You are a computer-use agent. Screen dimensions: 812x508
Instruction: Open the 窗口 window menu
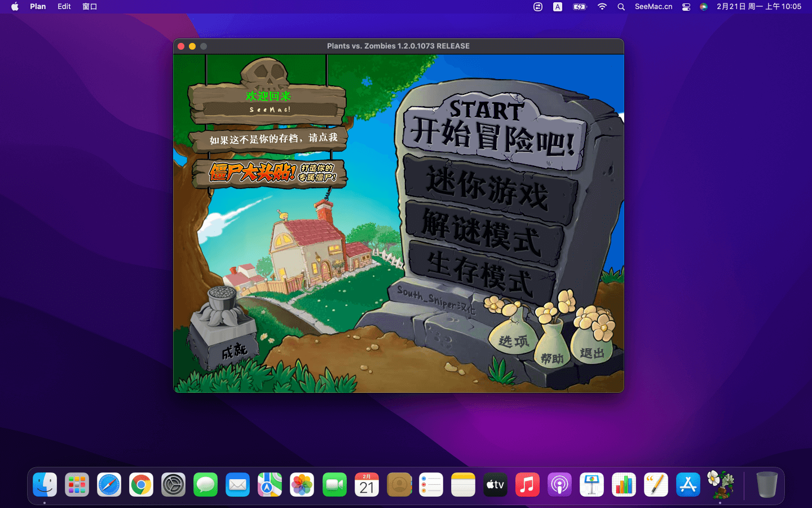click(x=90, y=7)
